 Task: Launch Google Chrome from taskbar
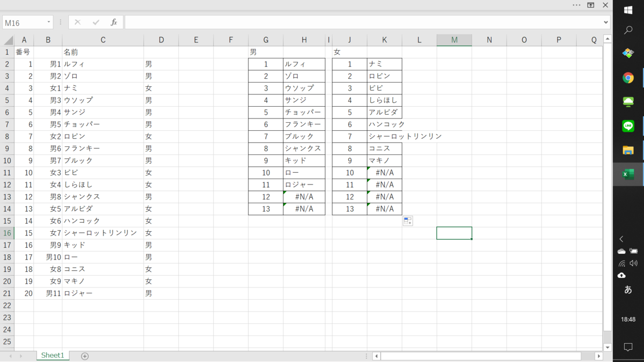pyautogui.click(x=628, y=78)
